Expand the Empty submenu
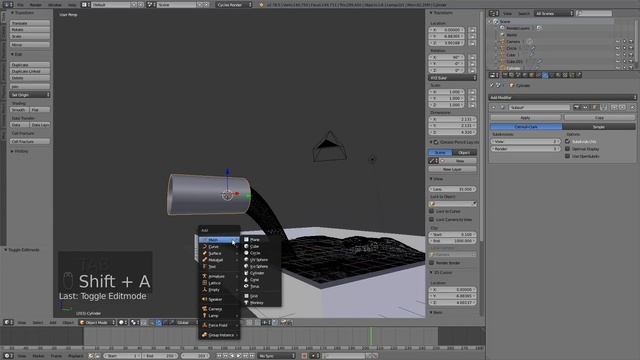The width and height of the screenshot is (640, 360). pos(219,290)
